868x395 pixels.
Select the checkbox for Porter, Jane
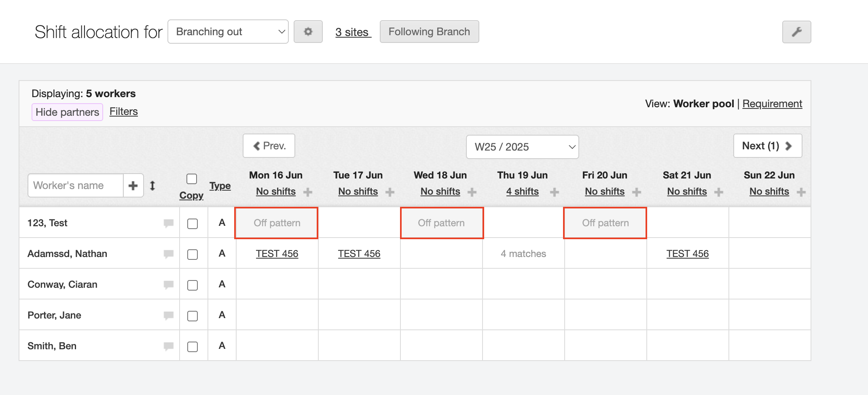pyautogui.click(x=193, y=316)
